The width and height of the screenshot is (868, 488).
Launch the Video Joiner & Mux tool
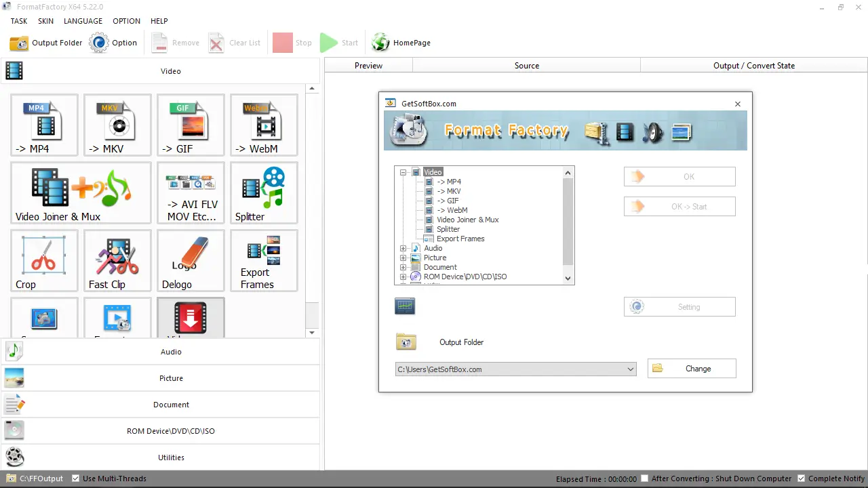tap(81, 193)
